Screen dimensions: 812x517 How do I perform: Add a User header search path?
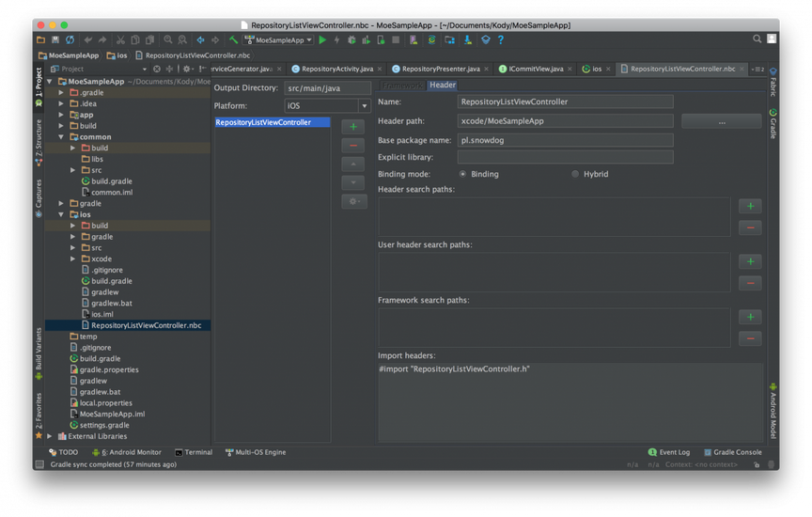point(750,261)
